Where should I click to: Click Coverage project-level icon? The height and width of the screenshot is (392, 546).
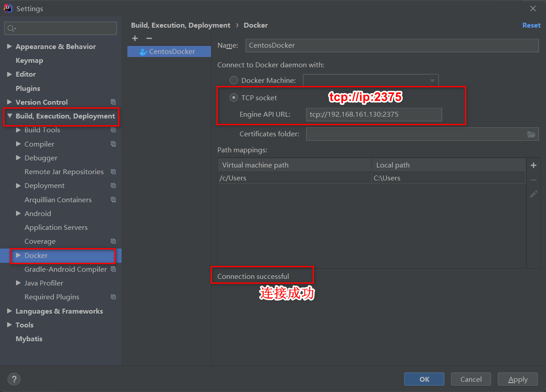click(x=113, y=241)
